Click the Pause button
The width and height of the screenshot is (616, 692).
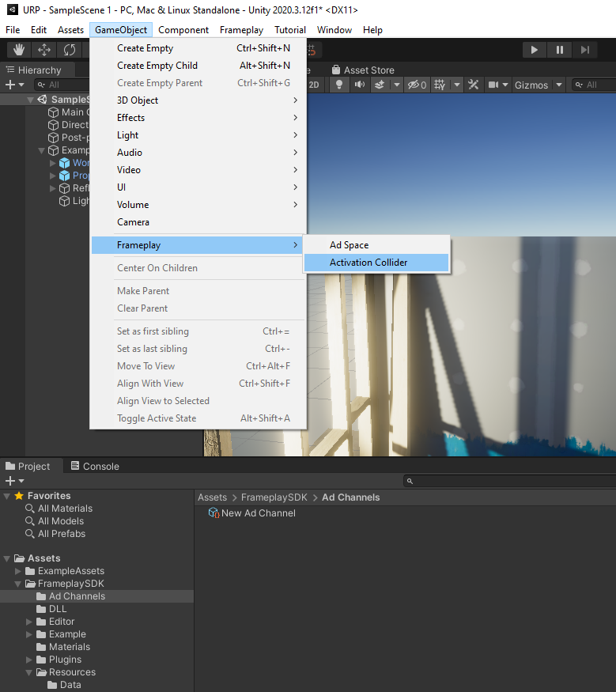(560, 49)
